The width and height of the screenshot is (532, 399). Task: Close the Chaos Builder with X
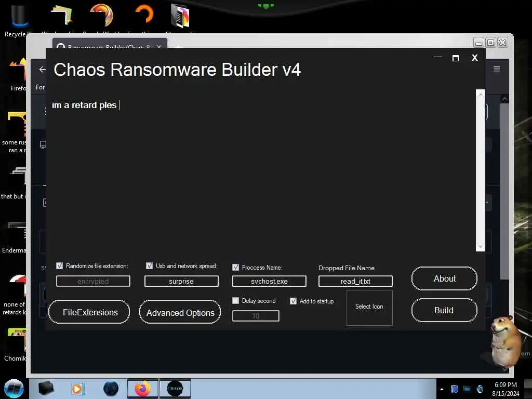click(x=475, y=58)
